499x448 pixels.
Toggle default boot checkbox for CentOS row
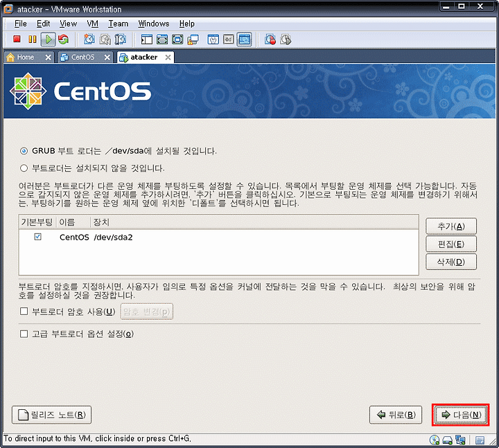click(37, 237)
